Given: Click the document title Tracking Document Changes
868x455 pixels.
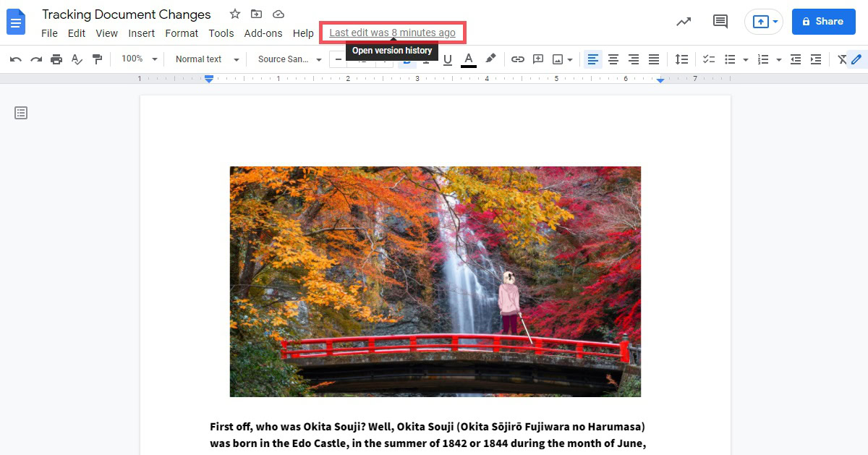Looking at the screenshot, I should click(x=127, y=14).
